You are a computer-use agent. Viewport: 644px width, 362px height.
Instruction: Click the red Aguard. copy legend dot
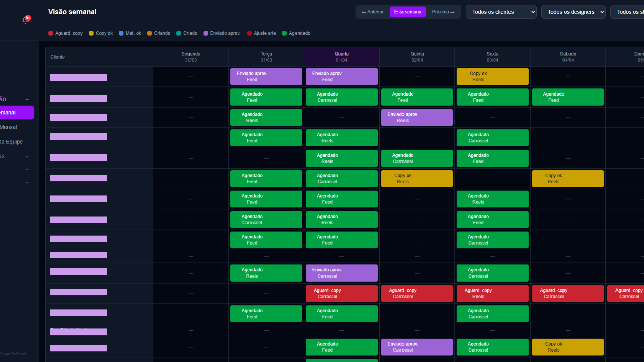click(51, 33)
